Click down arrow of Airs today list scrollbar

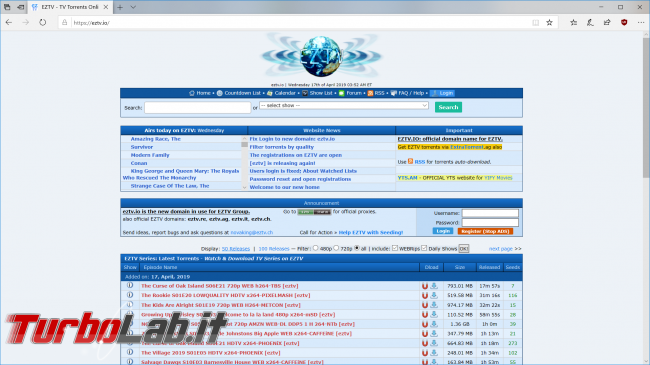click(x=244, y=187)
